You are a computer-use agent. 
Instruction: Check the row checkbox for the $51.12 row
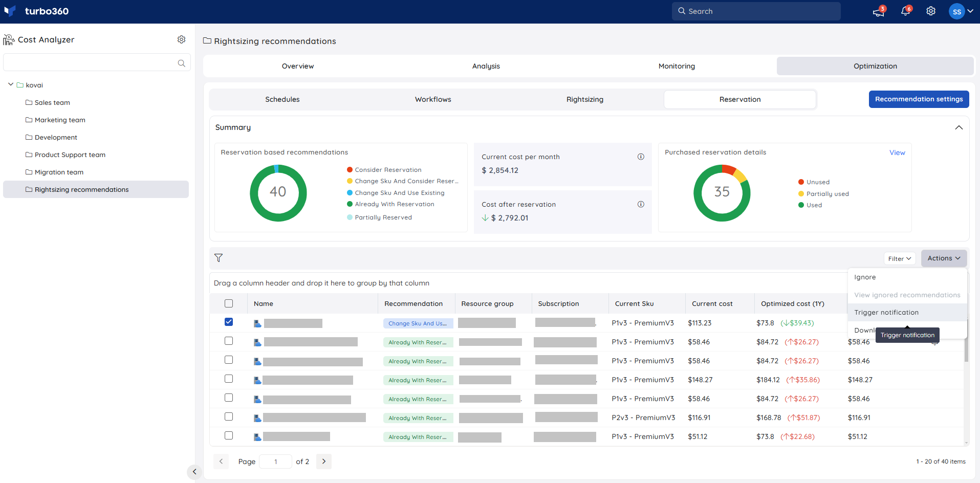[229, 435]
